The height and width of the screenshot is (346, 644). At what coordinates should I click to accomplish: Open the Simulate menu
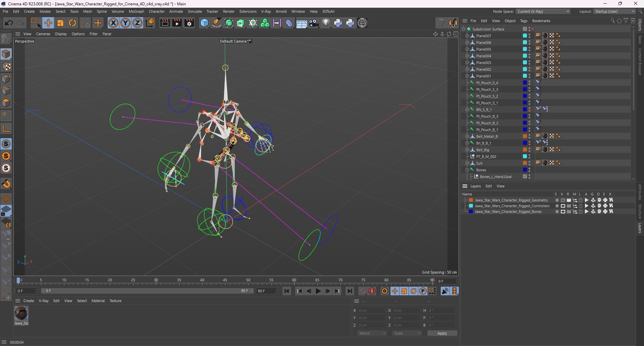[x=195, y=11]
